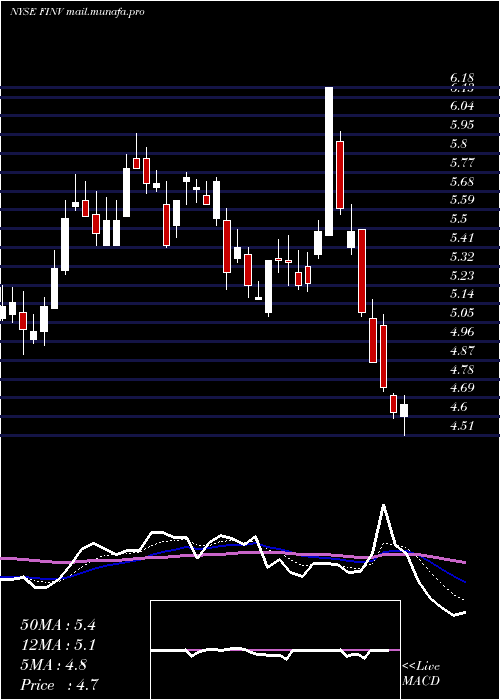500x700 pixels.
Task: Click the '5MA : 4.8' readout
Action: (x=54, y=665)
